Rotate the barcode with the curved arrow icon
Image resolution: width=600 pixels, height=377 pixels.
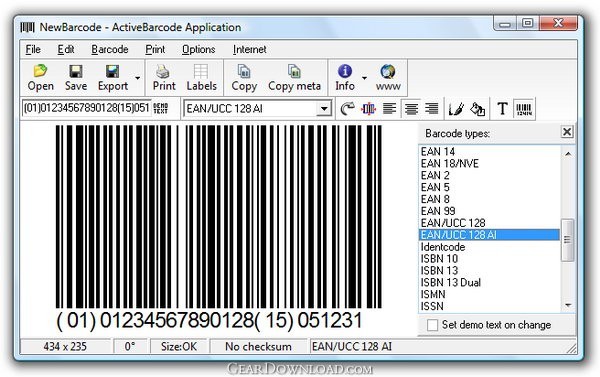tap(347, 109)
